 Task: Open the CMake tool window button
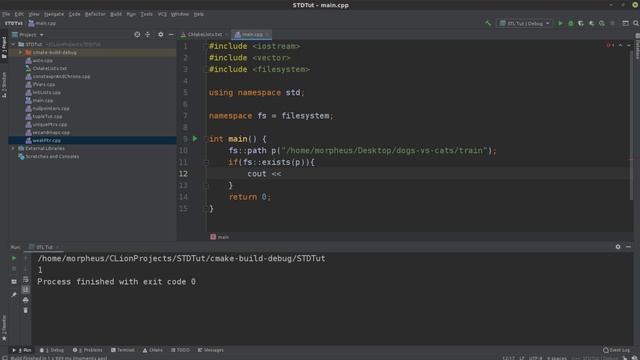[x=153, y=350]
